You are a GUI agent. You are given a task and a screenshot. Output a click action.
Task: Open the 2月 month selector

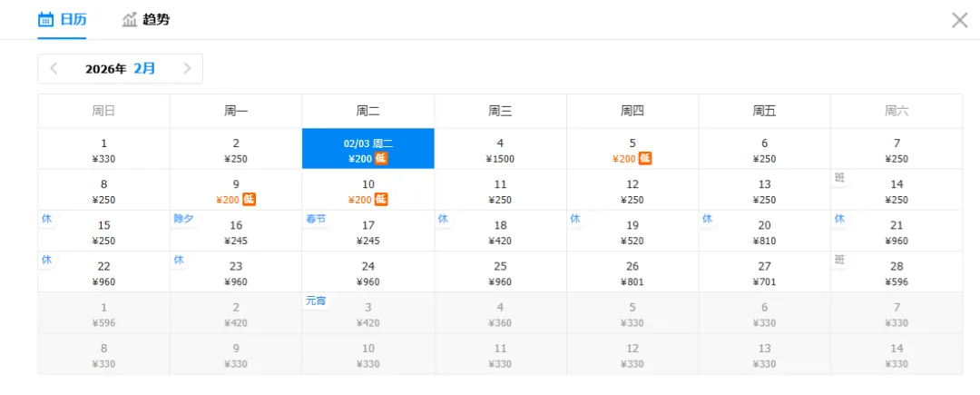pos(144,69)
